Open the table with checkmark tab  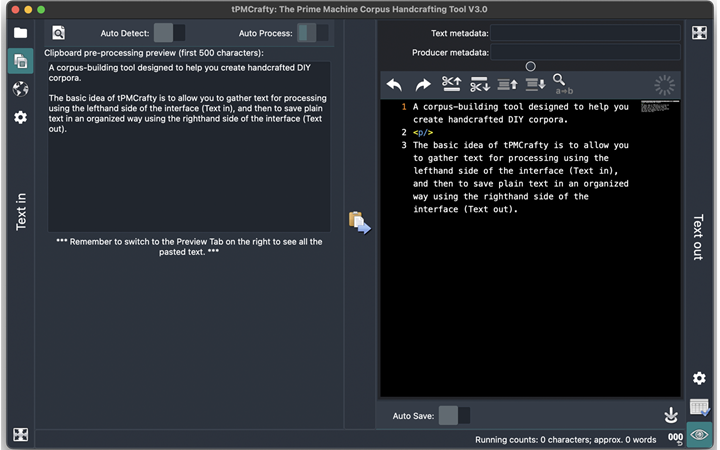pos(699,407)
